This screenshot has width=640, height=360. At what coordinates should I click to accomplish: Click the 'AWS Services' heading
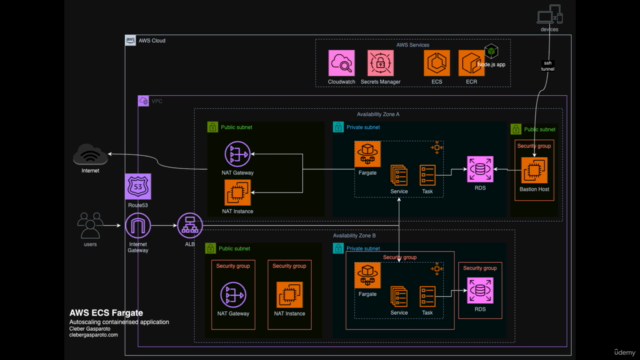coord(412,45)
